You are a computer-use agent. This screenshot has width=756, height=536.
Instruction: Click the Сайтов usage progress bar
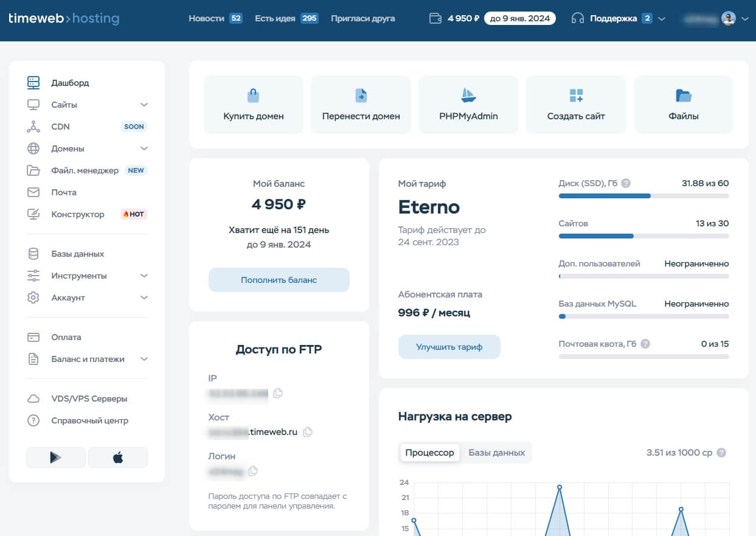click(x=643, y=236)
